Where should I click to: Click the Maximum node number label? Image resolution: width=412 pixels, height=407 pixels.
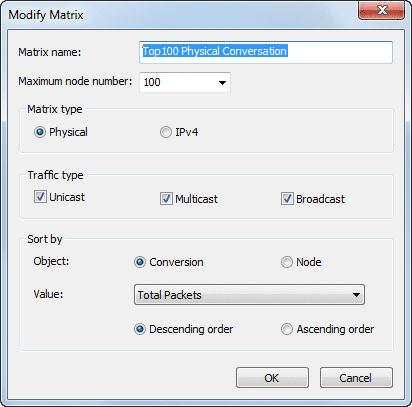click(x=75, y=81)
